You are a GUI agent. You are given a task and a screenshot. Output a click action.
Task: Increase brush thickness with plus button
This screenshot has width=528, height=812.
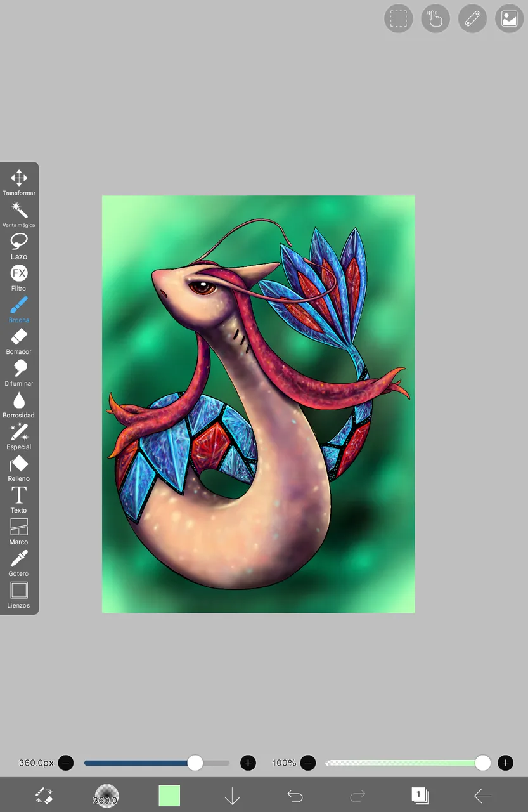248,763
